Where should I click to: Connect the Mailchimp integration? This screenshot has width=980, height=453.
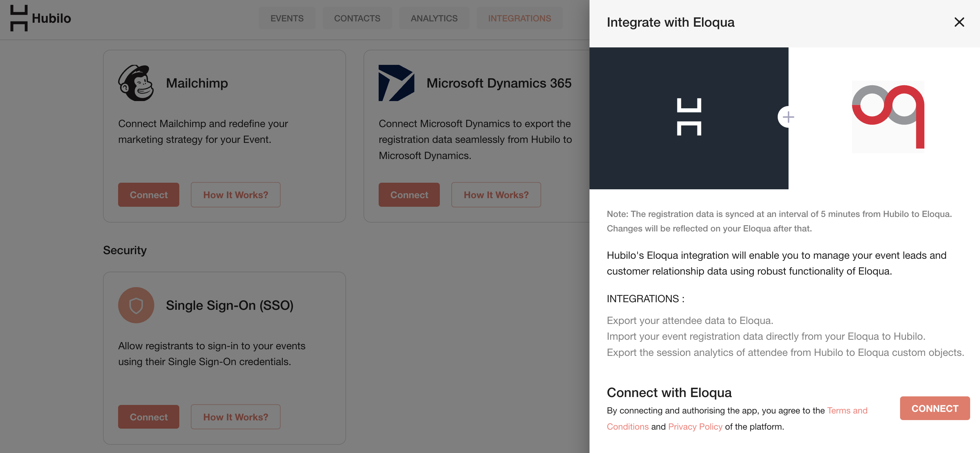(148, 195)
